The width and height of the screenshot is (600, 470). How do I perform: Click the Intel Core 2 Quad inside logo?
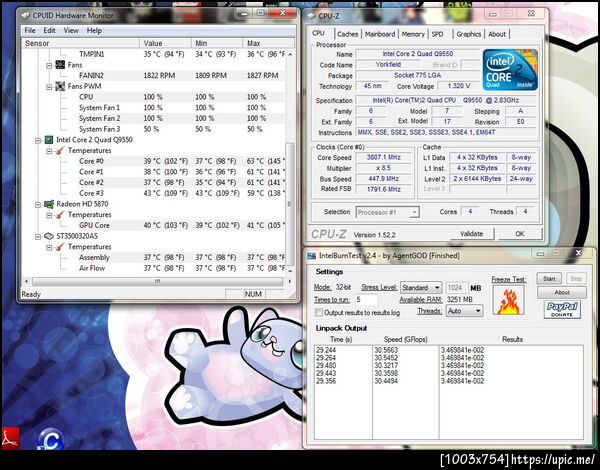point(510,70)
